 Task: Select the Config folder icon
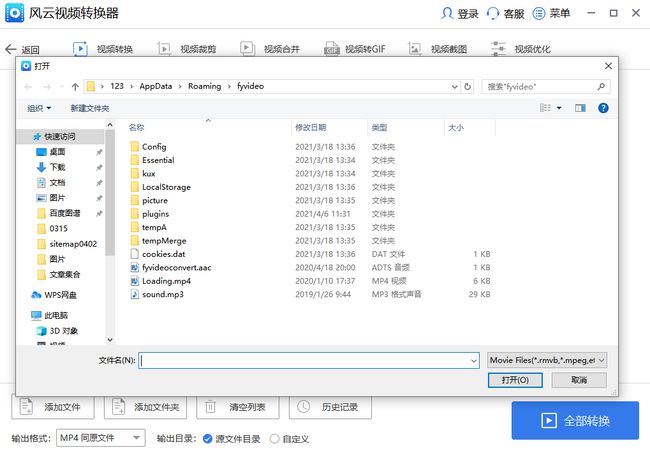point(134,147)
